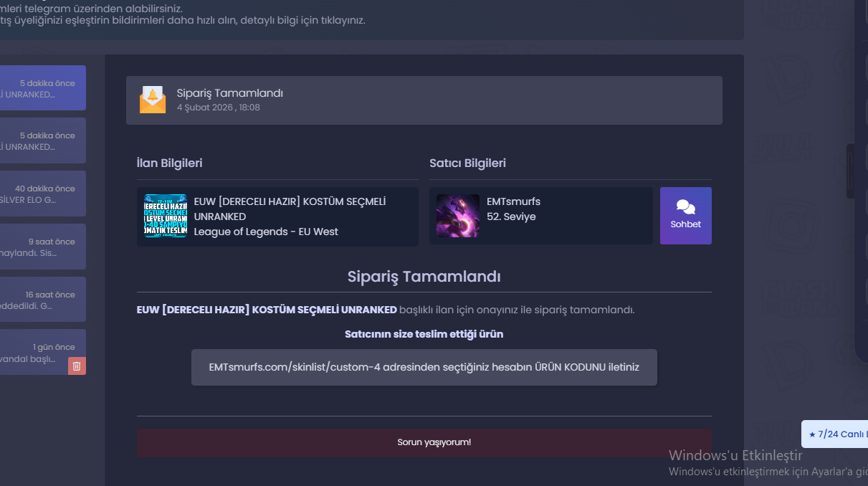Click the Sipariş Tamamlandı header title text

coord(230,93)
